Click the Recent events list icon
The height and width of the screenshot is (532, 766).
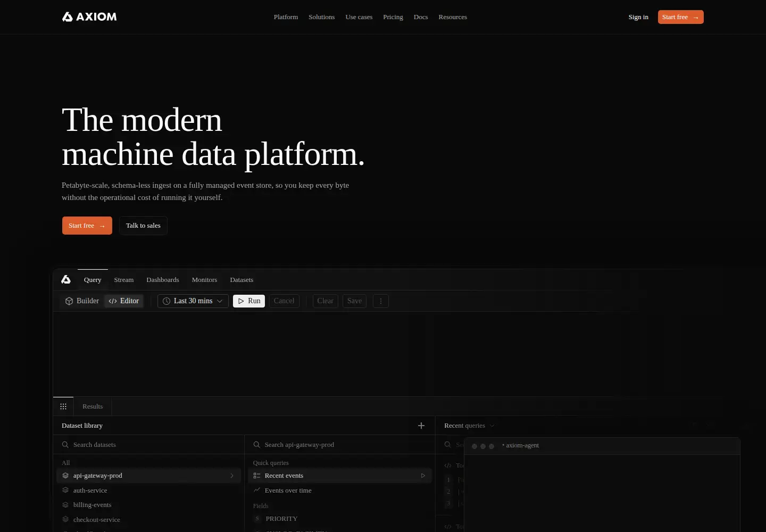(257, 476)
